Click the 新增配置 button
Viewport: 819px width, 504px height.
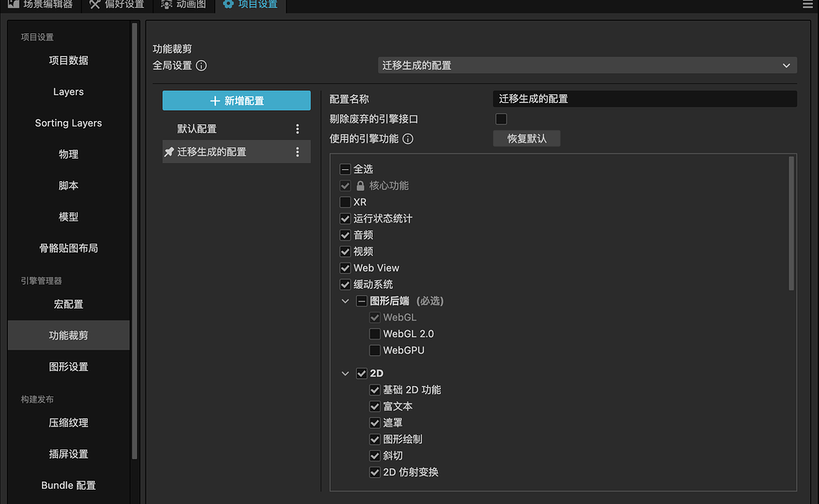(236, 100)
